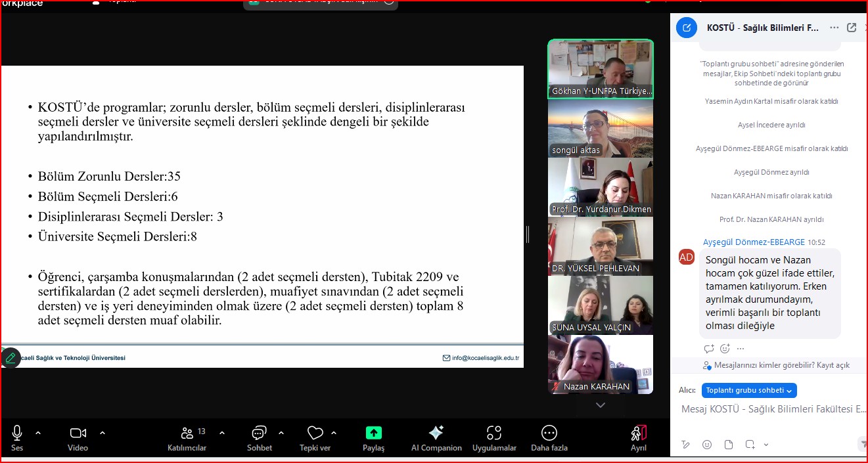Viewport: 868px width, 463px height.
Task: Open the Uygulamalar apps panel
Action: (x=493, y=433)
